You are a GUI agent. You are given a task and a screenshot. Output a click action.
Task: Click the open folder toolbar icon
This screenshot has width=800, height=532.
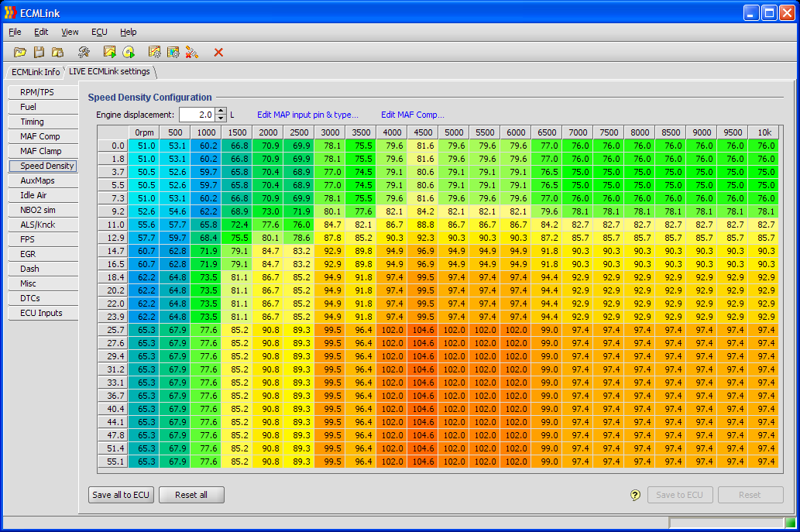coord(20,52)
